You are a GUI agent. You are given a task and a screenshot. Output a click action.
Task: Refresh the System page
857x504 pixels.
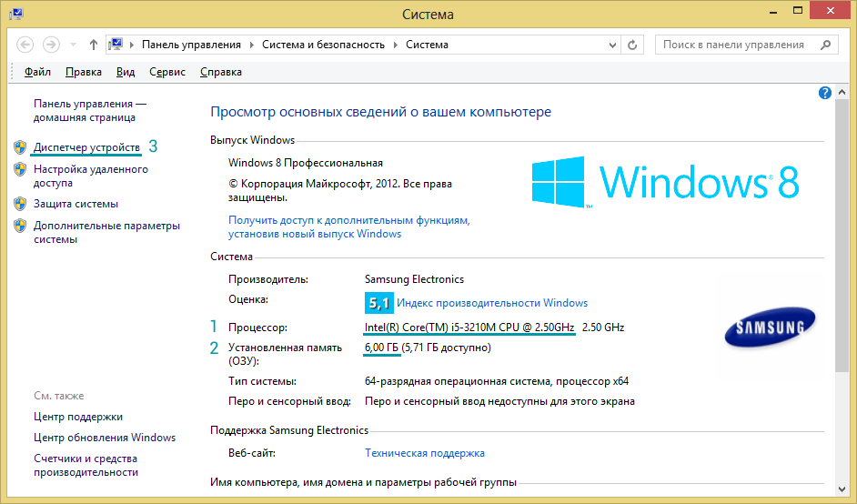pos(632,45)
